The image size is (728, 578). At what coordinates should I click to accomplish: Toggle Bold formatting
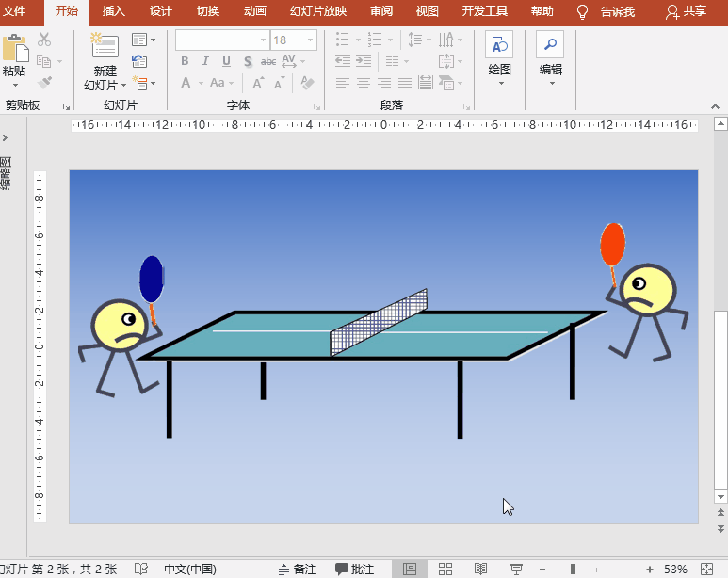[185, 61]
